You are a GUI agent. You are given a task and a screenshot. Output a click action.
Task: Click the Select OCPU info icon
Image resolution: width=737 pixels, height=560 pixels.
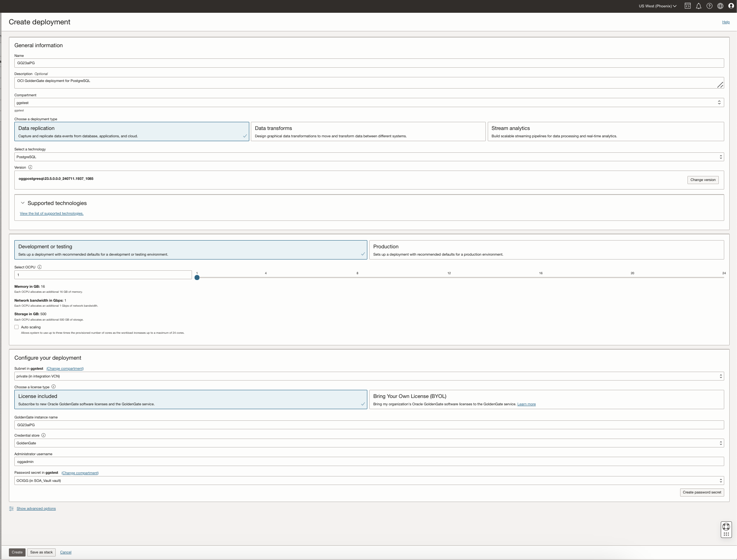coord(39,267)
